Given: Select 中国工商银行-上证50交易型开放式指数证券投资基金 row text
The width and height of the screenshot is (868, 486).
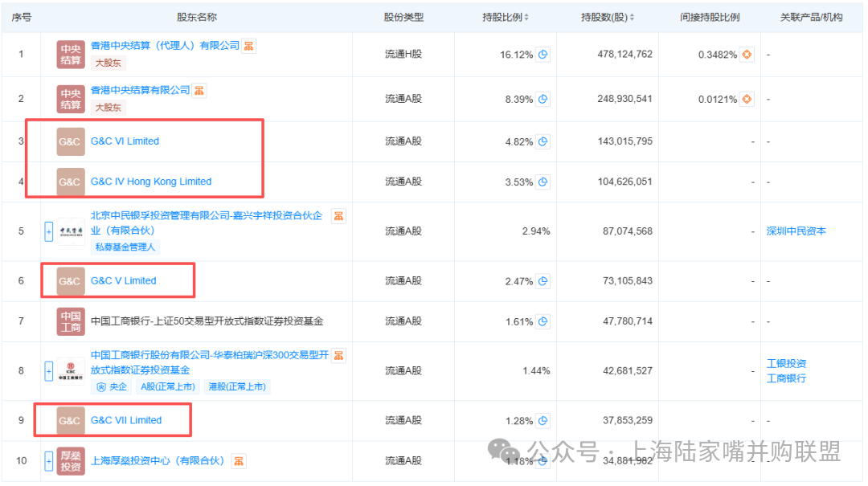Looking at the screenshot, I should tap(207, 321).
